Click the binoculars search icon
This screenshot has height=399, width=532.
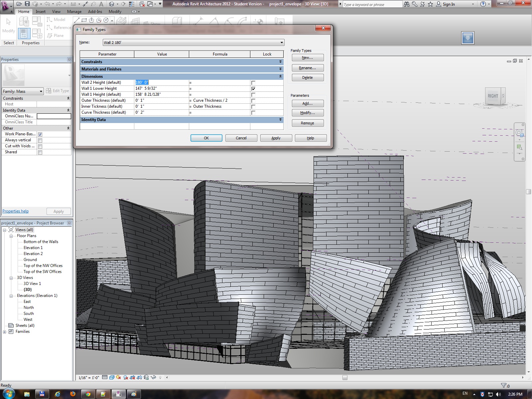pos(406,4)
